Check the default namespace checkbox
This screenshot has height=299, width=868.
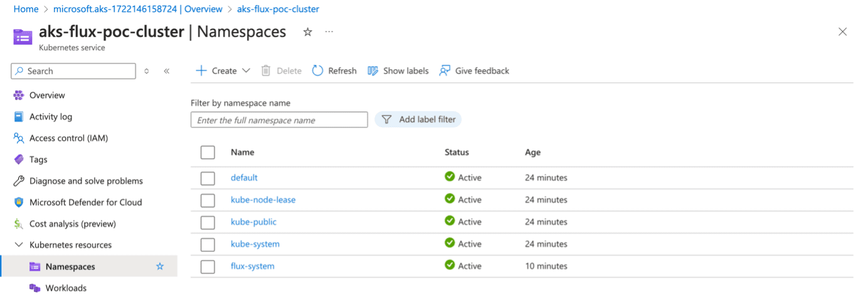[208, 178]
